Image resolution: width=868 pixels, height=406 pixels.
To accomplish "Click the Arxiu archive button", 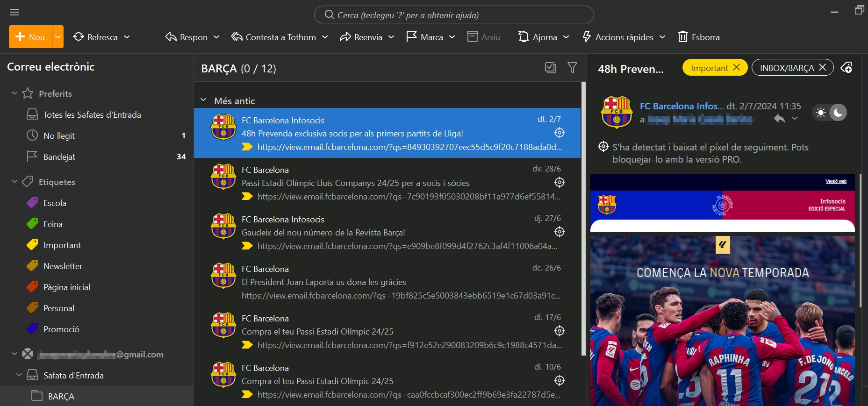I will click(484, 37).
